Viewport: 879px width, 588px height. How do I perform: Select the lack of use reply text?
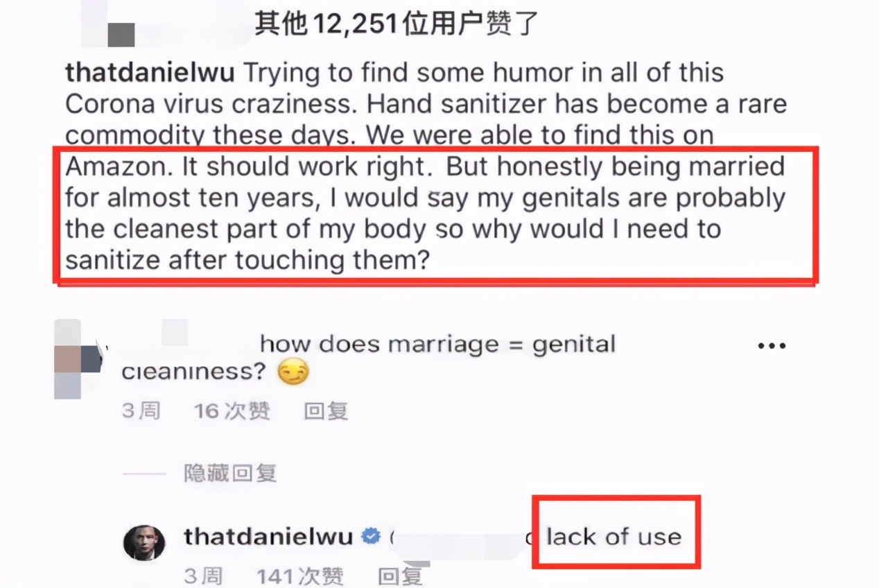[614, 536]
